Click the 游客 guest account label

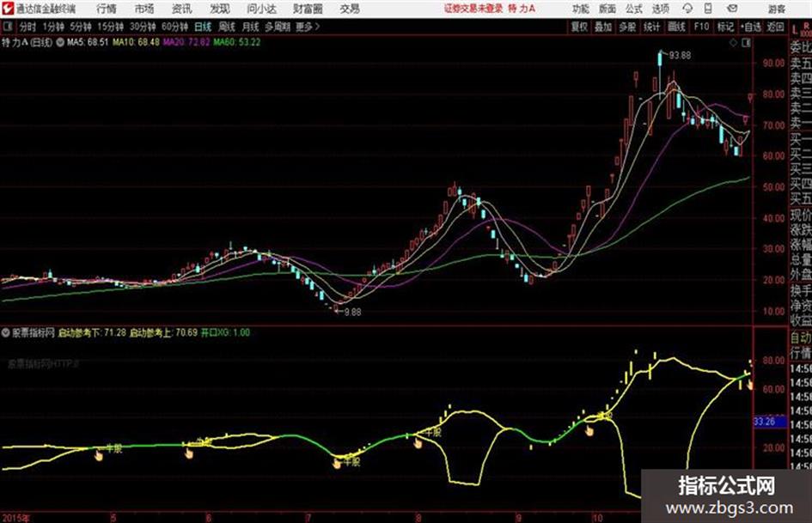coord(777,9)
